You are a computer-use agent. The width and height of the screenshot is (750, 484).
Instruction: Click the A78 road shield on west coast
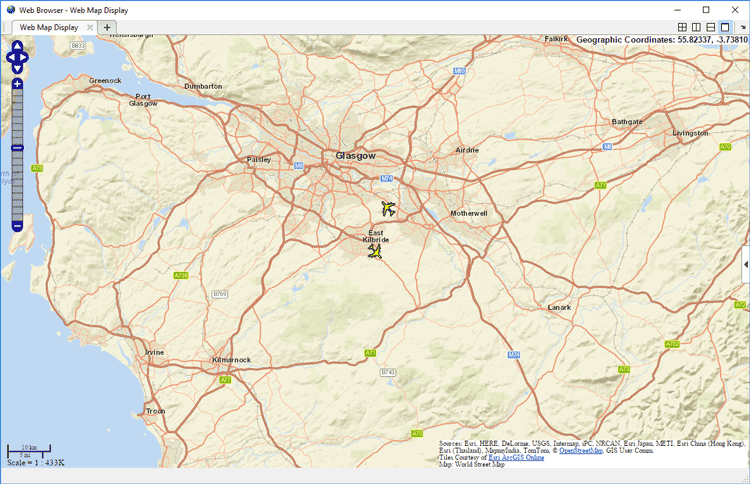pyautogui.click(x=37, y=168)
